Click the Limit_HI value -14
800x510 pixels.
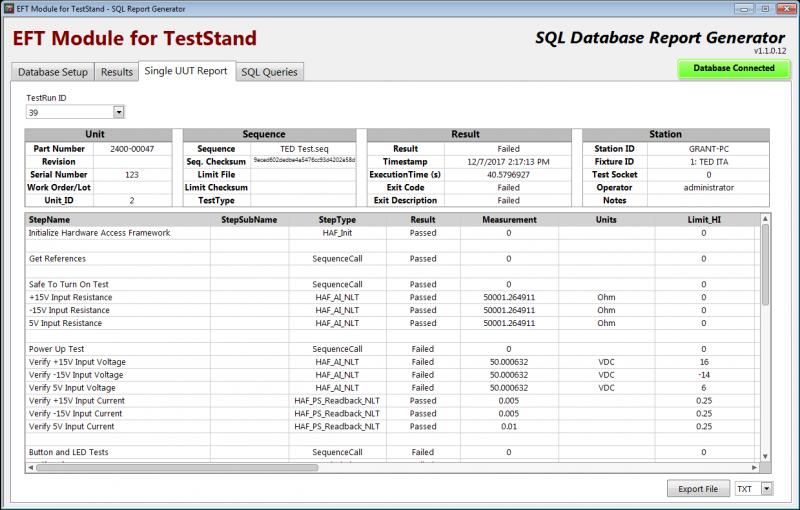[704, 375]
